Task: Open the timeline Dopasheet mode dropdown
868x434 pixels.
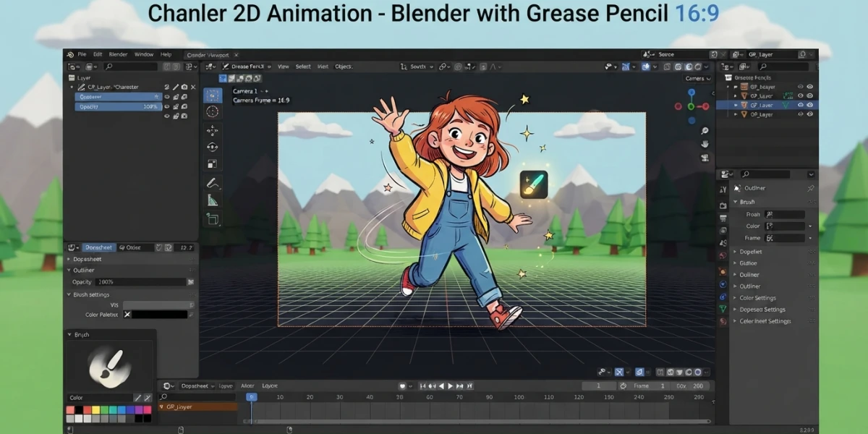Action: pyautogui.click(x=196, y=386)
